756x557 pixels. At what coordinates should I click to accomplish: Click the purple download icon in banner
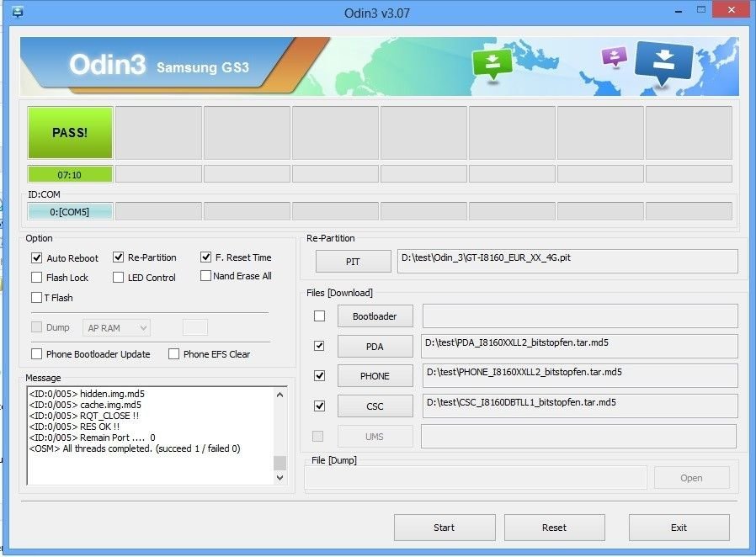pyautogui.click(x=615, y=57)
